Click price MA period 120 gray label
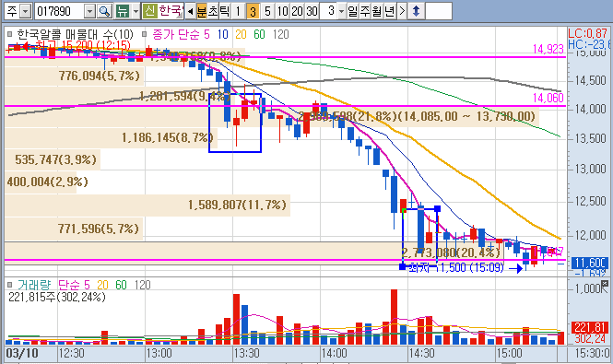The width and height of the screenshot is (613, 364). (281, 34)
